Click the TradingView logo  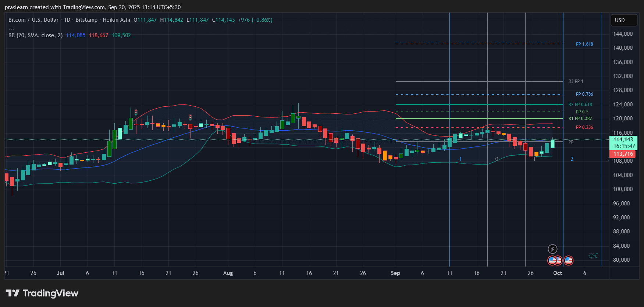[42, 293]
